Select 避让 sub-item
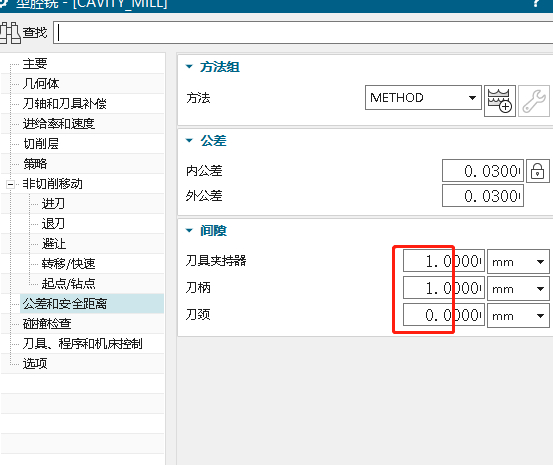 click(54, 244)
